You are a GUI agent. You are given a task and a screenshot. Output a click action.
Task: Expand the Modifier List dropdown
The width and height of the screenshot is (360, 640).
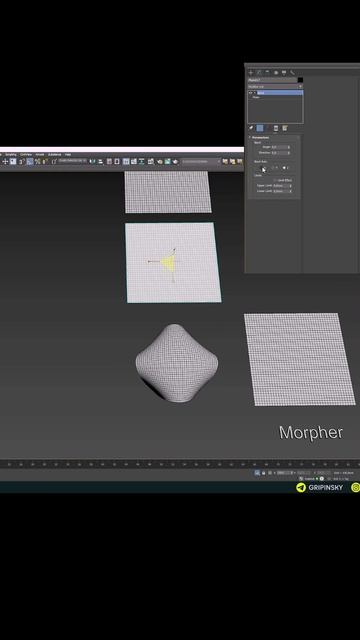275,87
